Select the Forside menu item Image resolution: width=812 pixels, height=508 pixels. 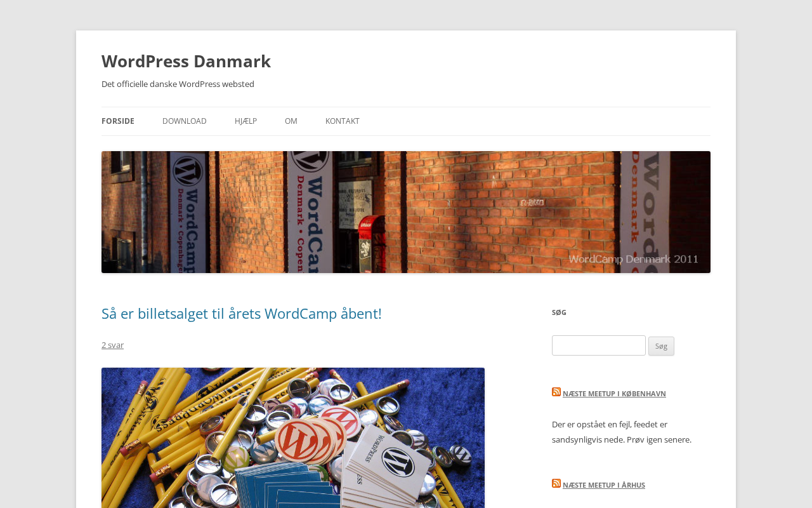(x=118, y=121)
